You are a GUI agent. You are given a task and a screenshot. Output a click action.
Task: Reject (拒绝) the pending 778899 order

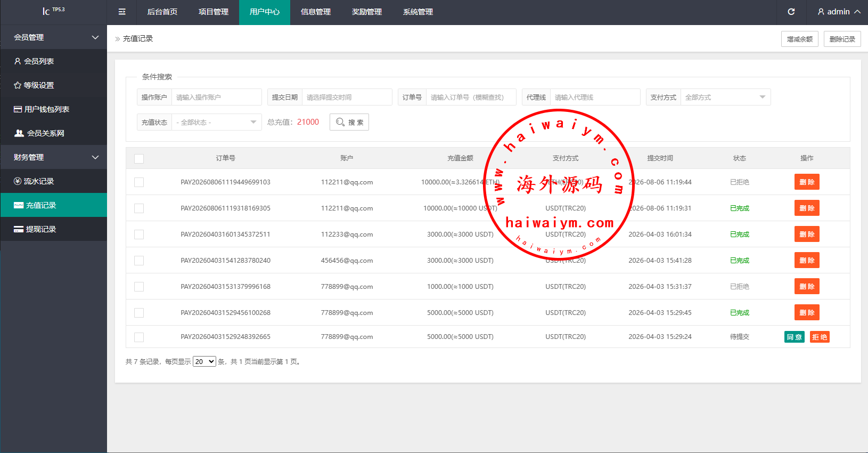820,337
